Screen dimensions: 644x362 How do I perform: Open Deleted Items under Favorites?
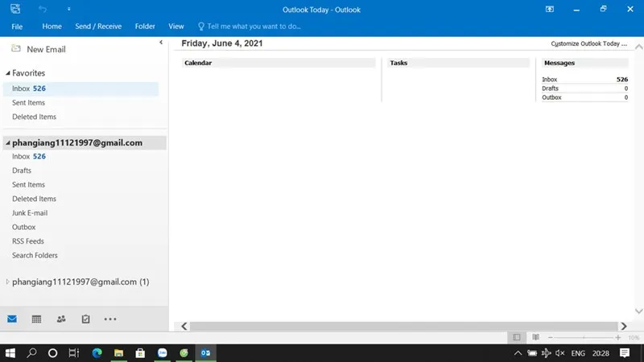point(34,117)
